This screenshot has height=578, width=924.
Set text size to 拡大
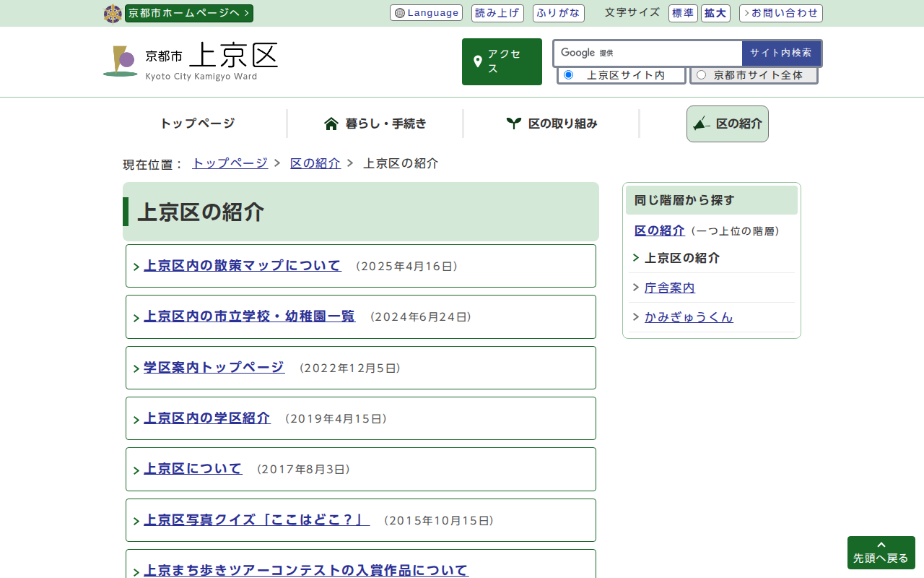click(715, 13)
